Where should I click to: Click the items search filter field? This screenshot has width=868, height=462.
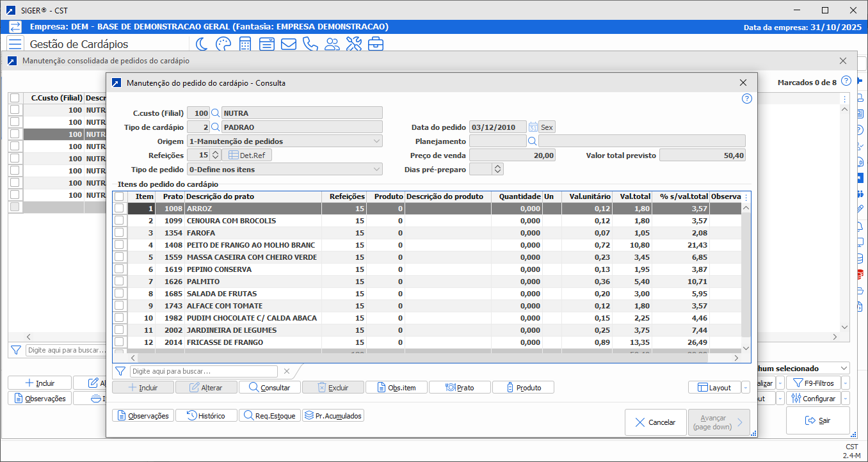(x=204, y=371)
